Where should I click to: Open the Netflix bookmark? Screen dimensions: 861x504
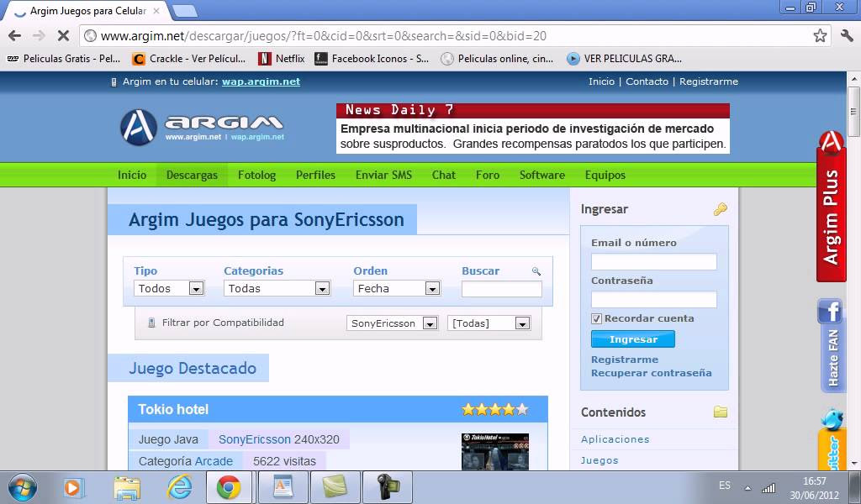pos(282,59)
